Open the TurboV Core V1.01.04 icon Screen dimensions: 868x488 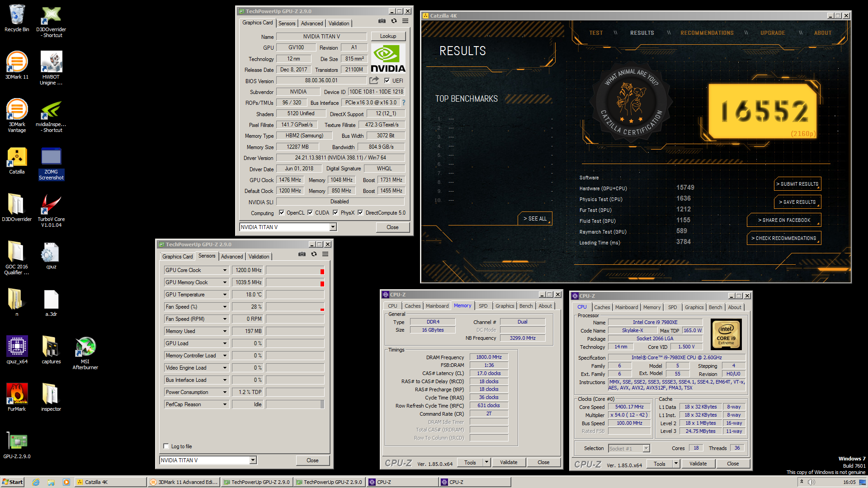51,211
